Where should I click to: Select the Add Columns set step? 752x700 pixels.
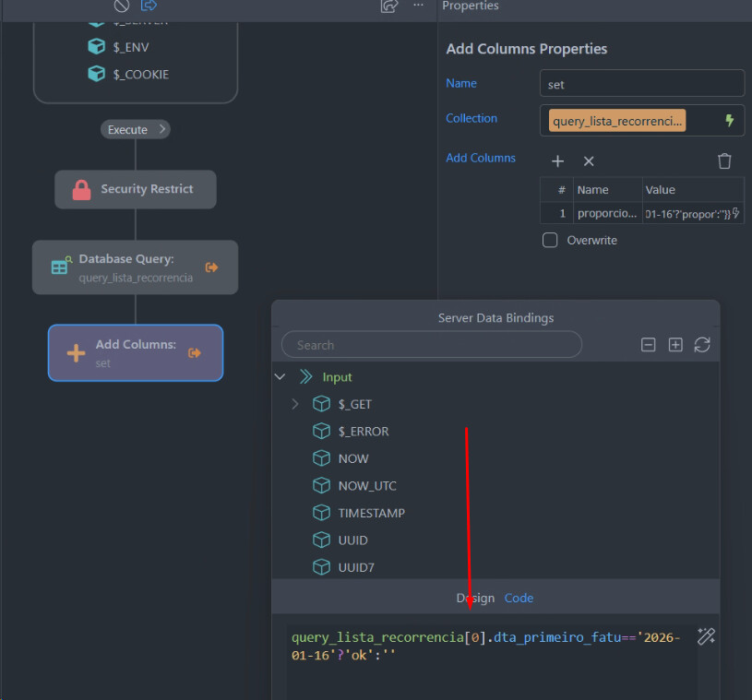[135, 352]
